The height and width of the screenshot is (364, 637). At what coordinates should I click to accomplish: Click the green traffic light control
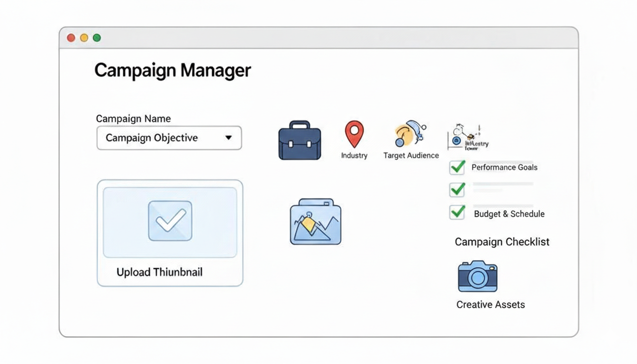coord(97,37)
